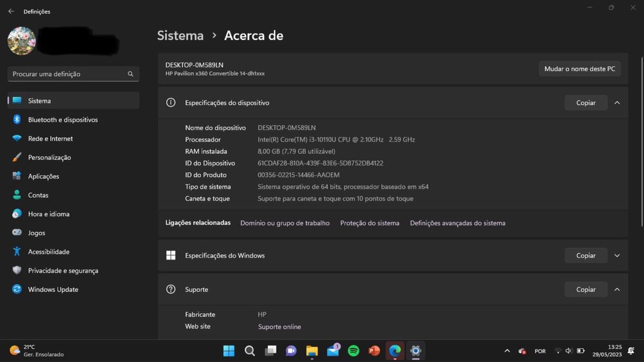Open the weather widget showing 21°C

[37, 350]
